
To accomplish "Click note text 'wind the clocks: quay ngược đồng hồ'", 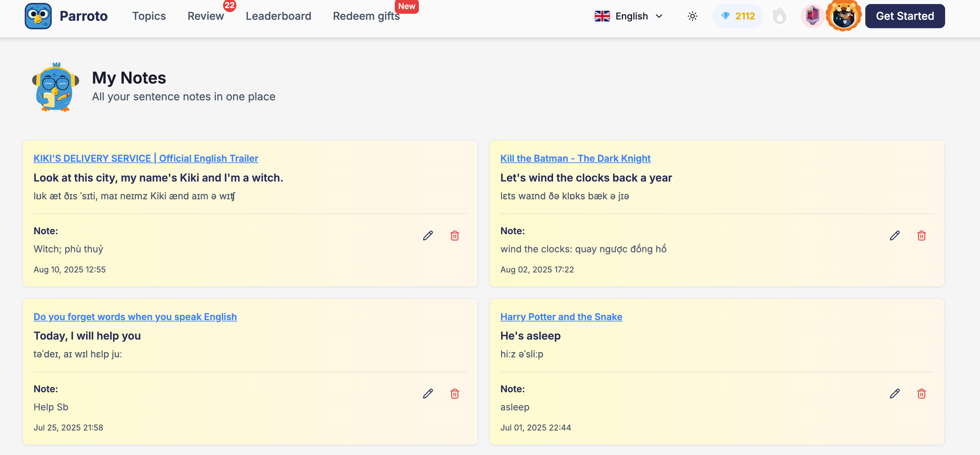I will (583, 249).
